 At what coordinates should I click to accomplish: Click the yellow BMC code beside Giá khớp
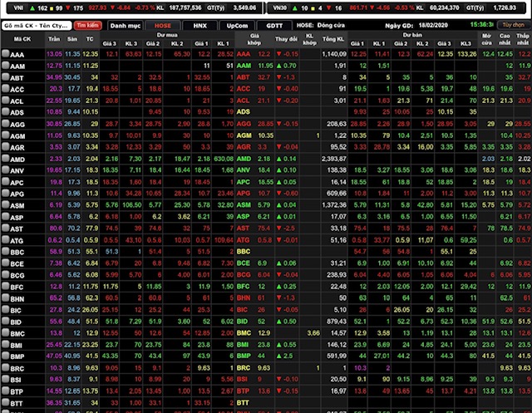[244, 333]
